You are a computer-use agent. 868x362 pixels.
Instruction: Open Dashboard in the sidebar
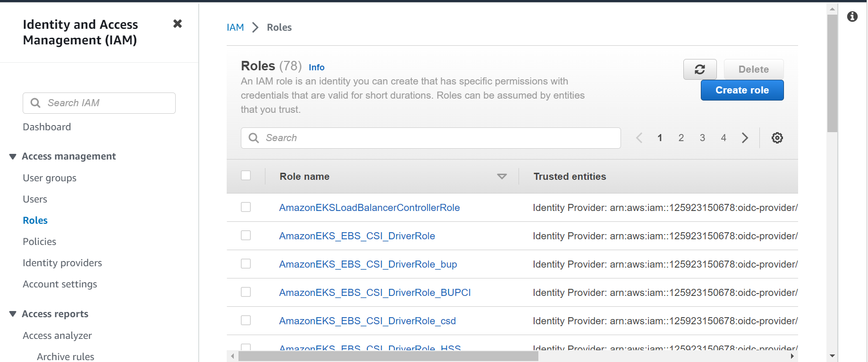coord(47,127)
